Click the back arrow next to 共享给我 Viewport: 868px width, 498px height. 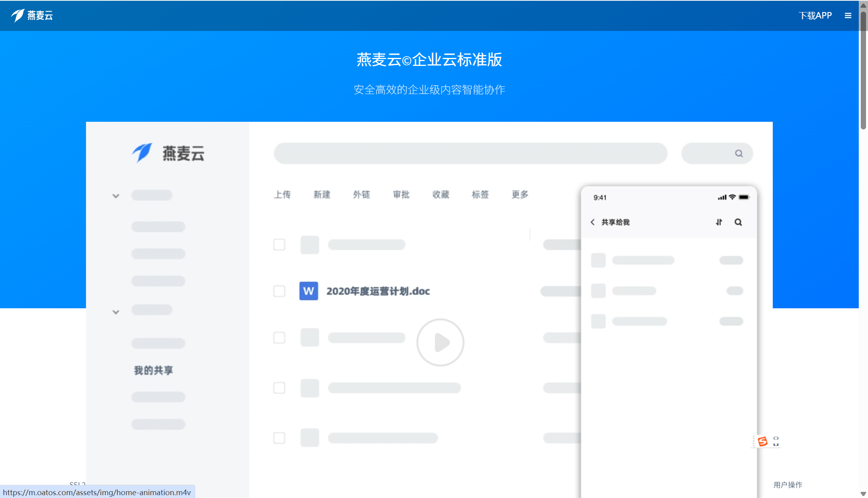click(593, 222)
